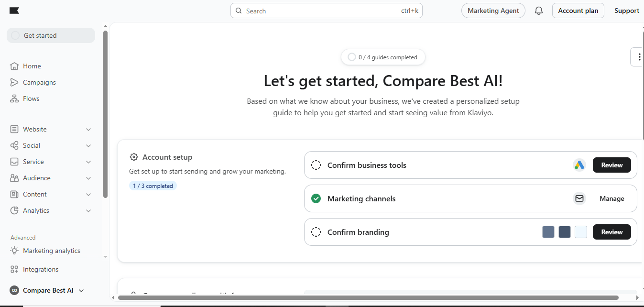
Task: Click the guides completed progress circle
Action: pyautogui.click(x=352, y=57)
